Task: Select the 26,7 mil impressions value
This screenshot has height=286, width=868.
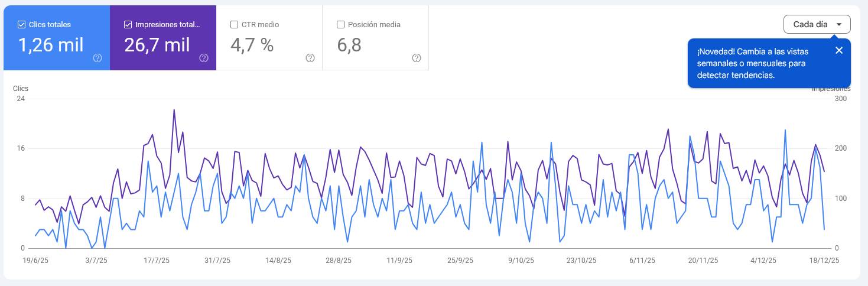Action: [x=157, y=45]
